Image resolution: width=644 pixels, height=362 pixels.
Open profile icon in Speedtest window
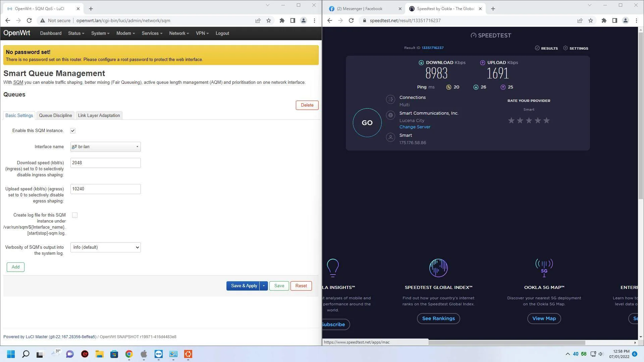(626, 20)
